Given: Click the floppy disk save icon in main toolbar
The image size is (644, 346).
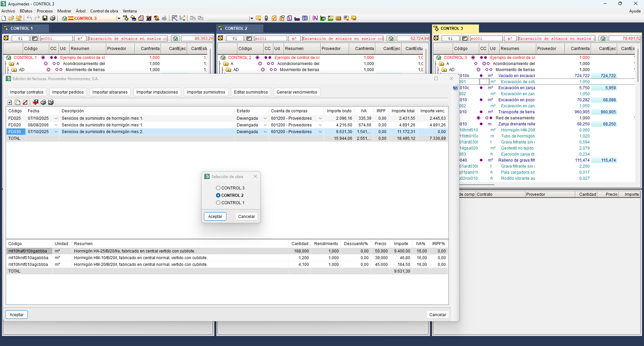Looking at the screenshot, I should coord(45,18).
